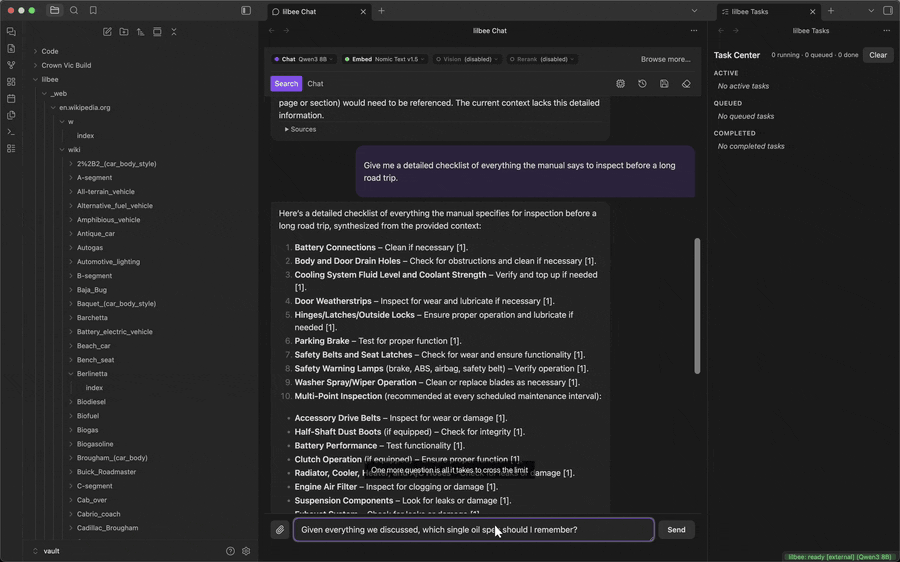
Task: Expand the Code folder
Action: (x=49, y=51)
